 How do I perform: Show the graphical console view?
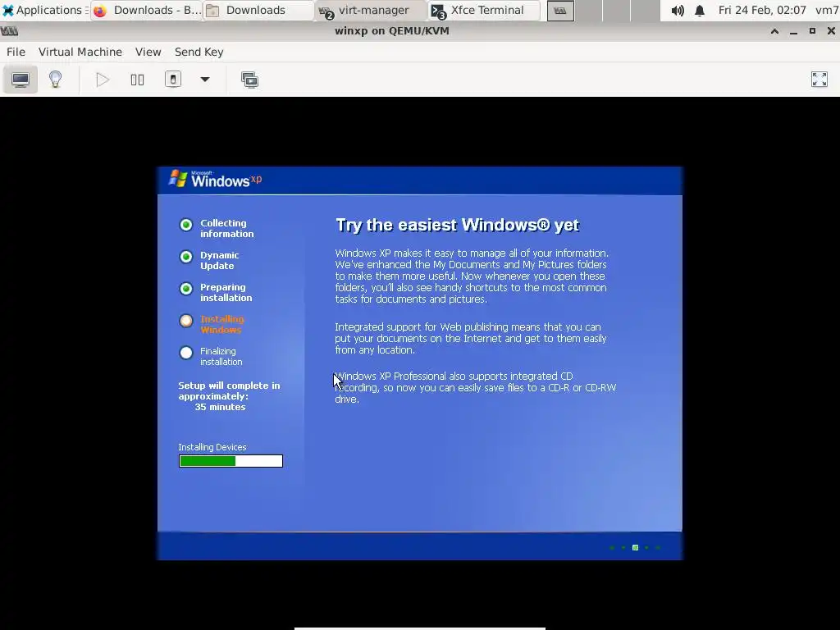tap(21, 80)
